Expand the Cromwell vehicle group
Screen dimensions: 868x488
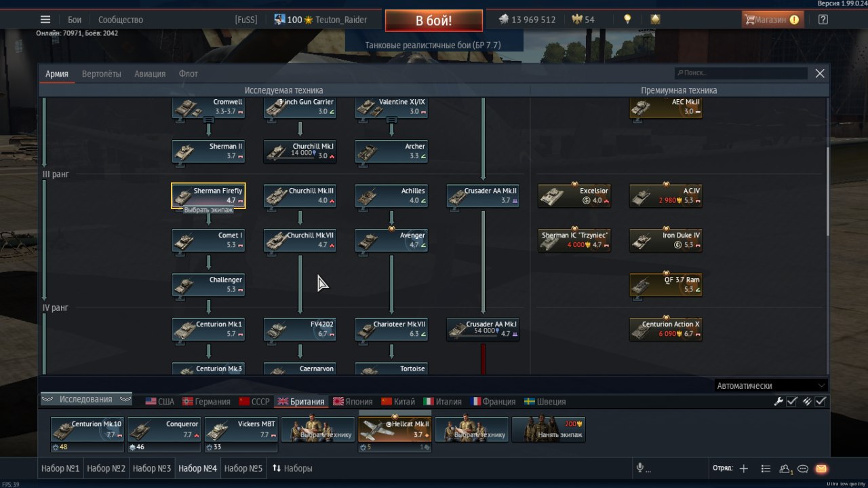[x=209, y=120]
